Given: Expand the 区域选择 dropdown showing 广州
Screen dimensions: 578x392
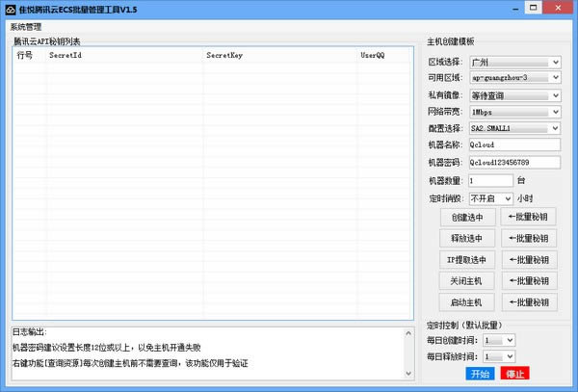Looking at the screenshot, I should (513, 62).
